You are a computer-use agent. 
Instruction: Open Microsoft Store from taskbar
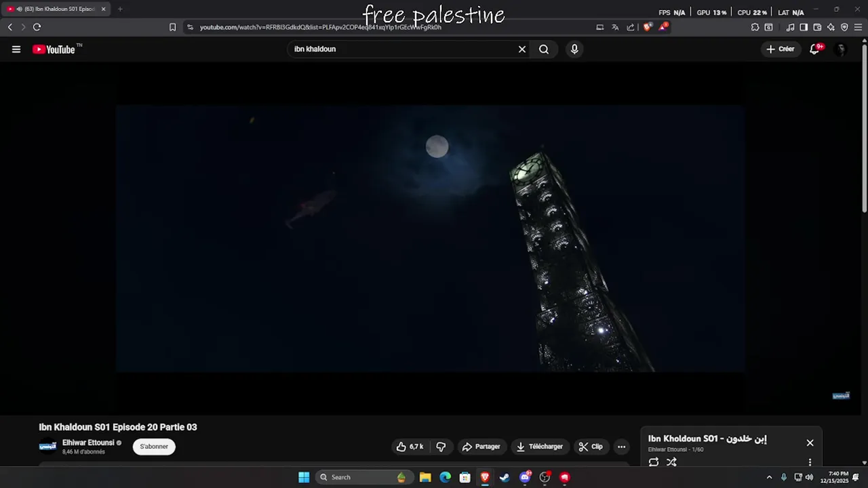[x=465, y=477]
